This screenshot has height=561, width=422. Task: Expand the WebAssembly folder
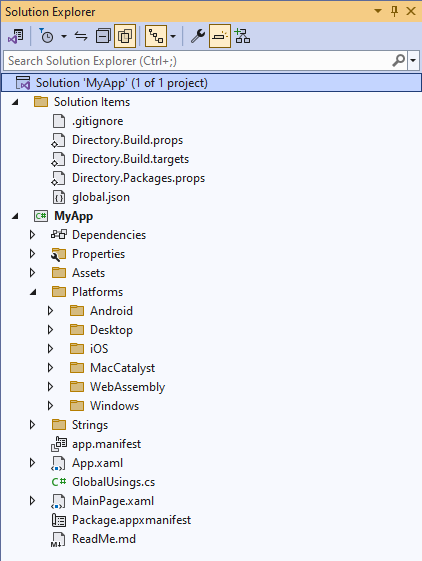click(50, 387)
